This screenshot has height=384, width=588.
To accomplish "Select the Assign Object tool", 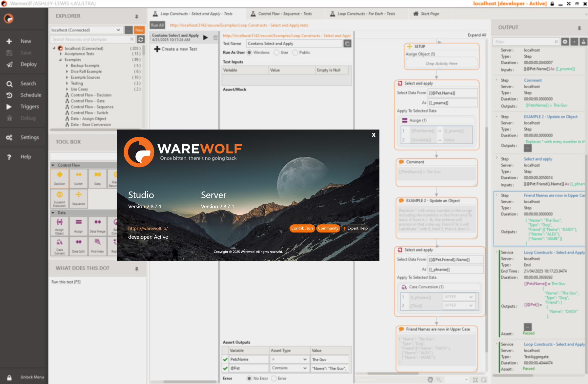I will pos(59,226).
